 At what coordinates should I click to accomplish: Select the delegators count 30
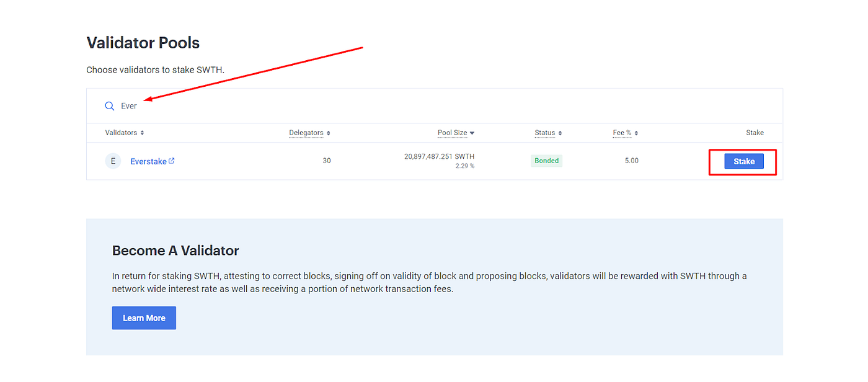click(x=327, y=161)
